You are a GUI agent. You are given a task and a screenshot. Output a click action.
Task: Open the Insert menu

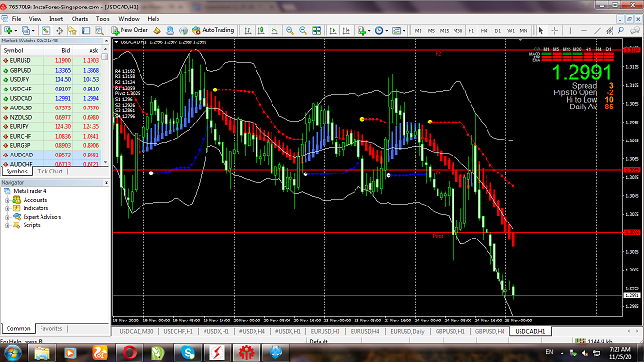[x=57, y=19]
